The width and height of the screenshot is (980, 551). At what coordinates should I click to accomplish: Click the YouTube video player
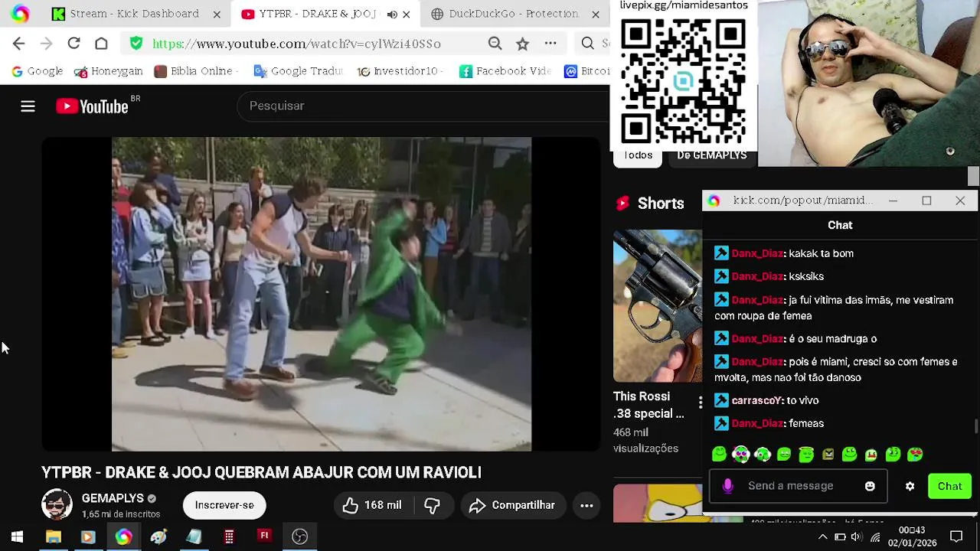322,294
